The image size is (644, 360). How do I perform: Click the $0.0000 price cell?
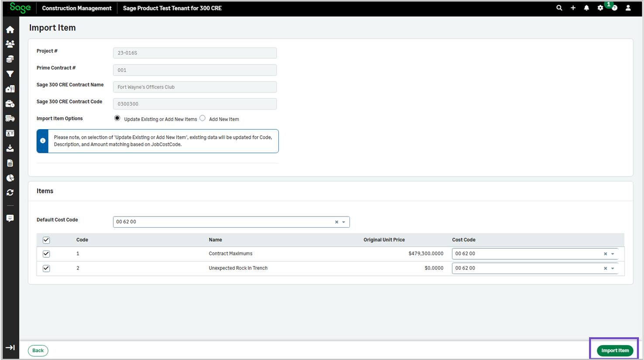click(434, 268)
